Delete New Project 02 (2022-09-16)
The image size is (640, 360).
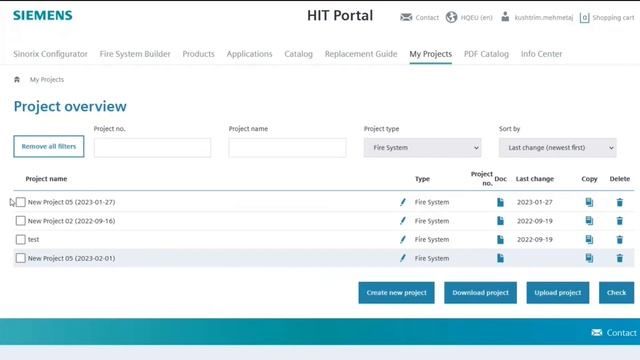(620, 221)
